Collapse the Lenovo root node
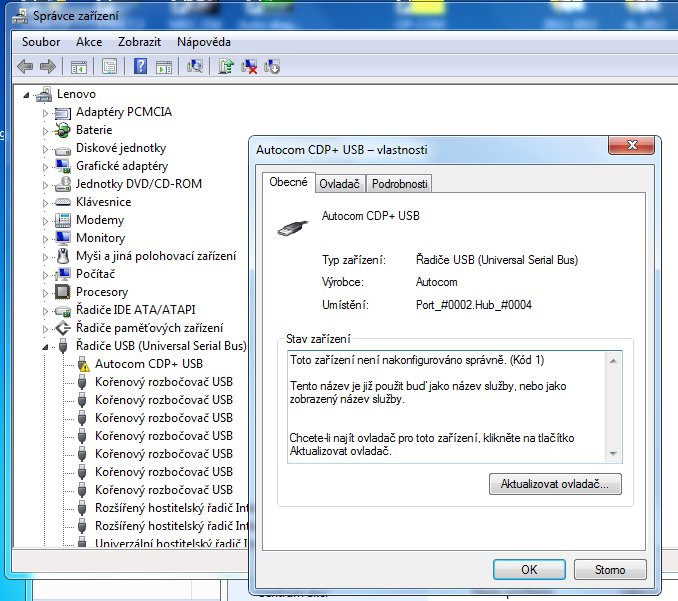This screenshot has height=601, width=678. pyautogui.click(x=26, y=95)
